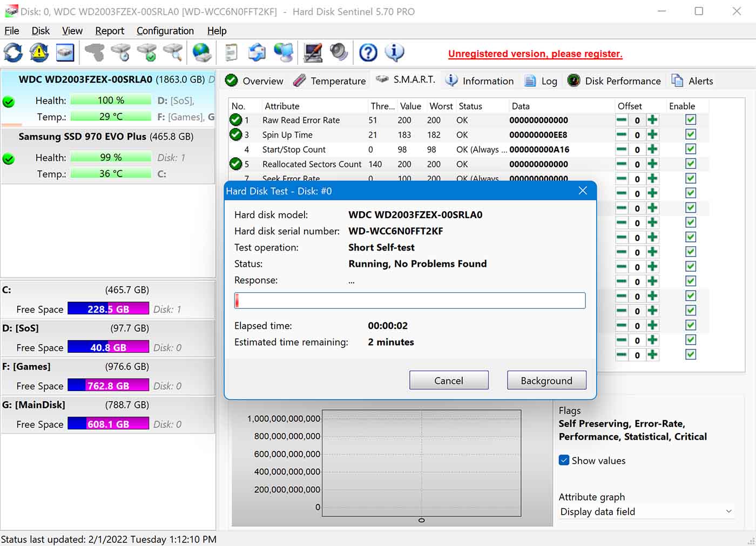Viewport: 756px width, 546px height.
Task: Switch to the Temperature tab
Action: [329, 81]
